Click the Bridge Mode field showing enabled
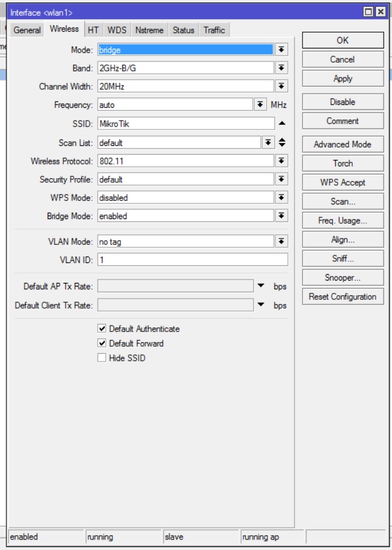The height and width of the screenshot is (550, 392). tap(185, 216)
